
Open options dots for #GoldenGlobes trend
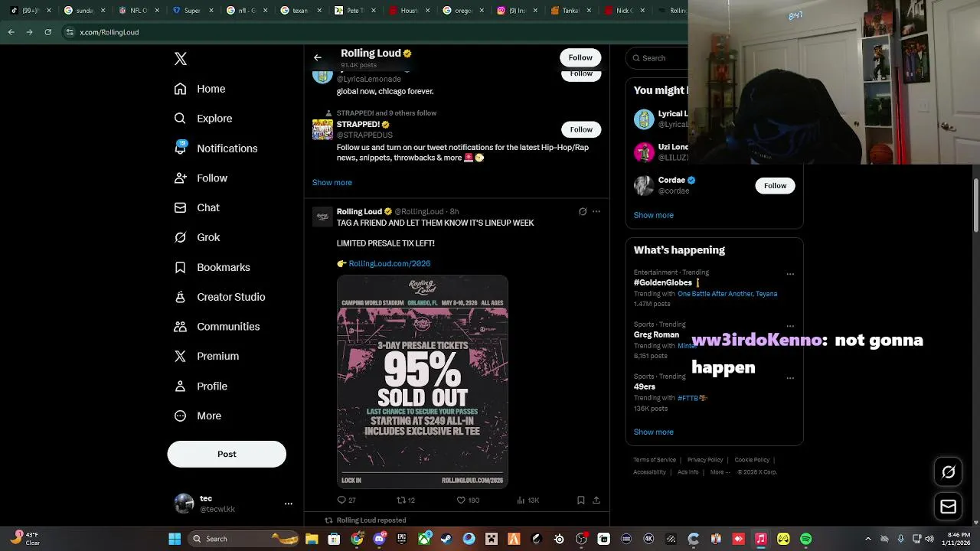coord(790,274)
